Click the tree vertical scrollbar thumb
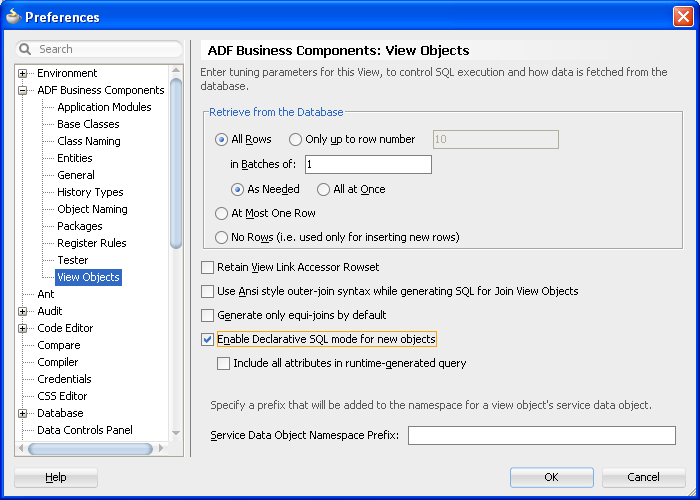 176,163
